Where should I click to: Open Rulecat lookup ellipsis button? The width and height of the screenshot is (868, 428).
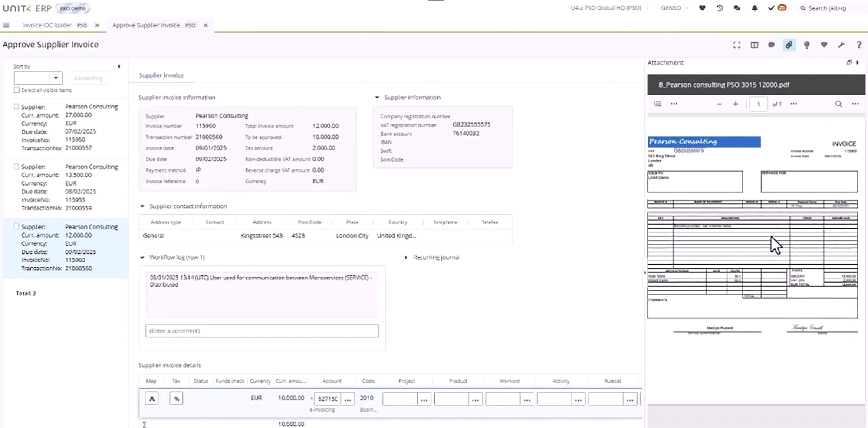click(x=630, y=399)
